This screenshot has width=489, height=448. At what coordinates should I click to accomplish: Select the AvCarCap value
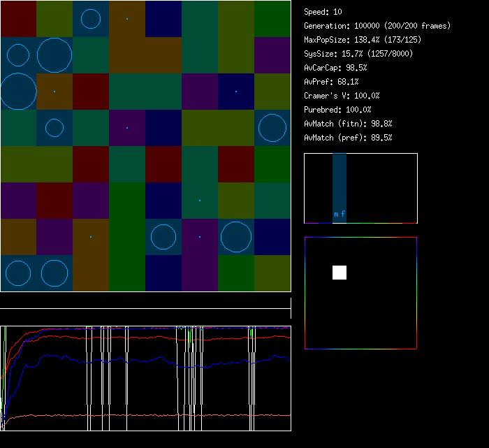click(336, 68)
